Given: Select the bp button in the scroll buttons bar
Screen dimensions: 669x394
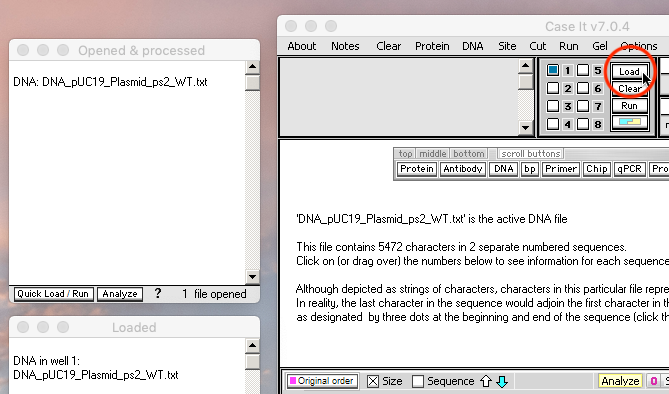Looking at the screenshot, I should [530, 169].
